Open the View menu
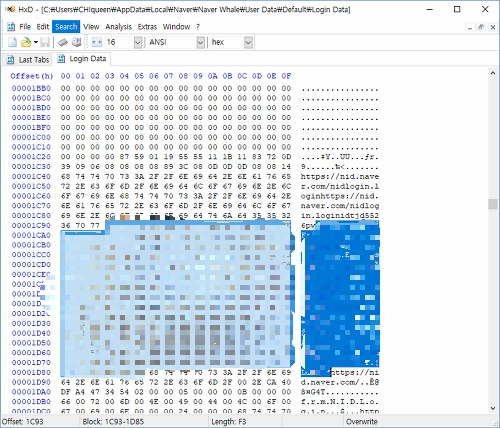Viewport: 500px width, 428px height. (x=91, y=27)
